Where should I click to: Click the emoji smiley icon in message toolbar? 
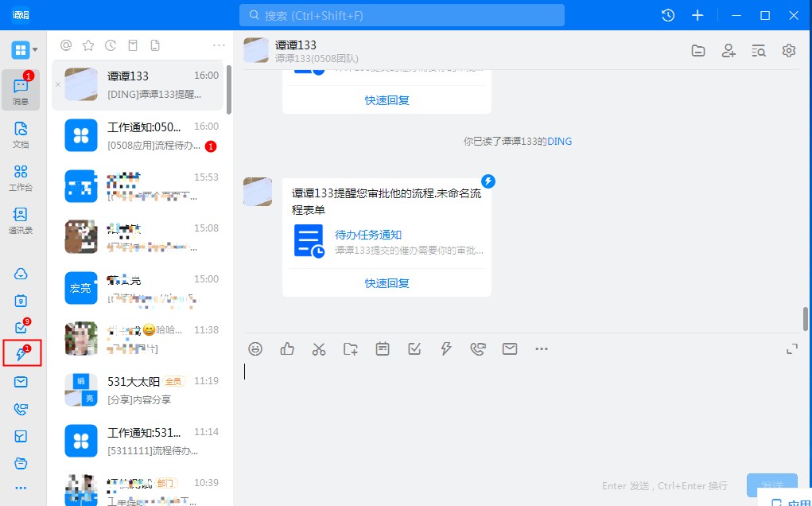255,348
